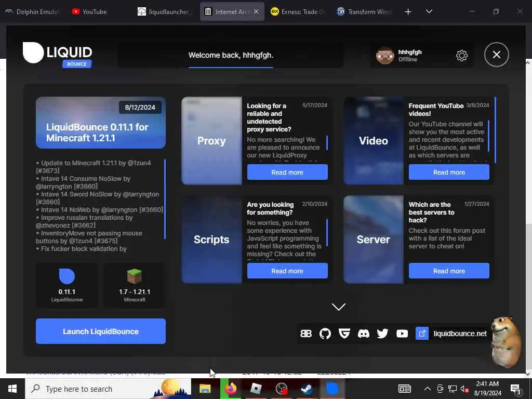
Task: Read more about best Server list
Action: (x=449, y=271)
